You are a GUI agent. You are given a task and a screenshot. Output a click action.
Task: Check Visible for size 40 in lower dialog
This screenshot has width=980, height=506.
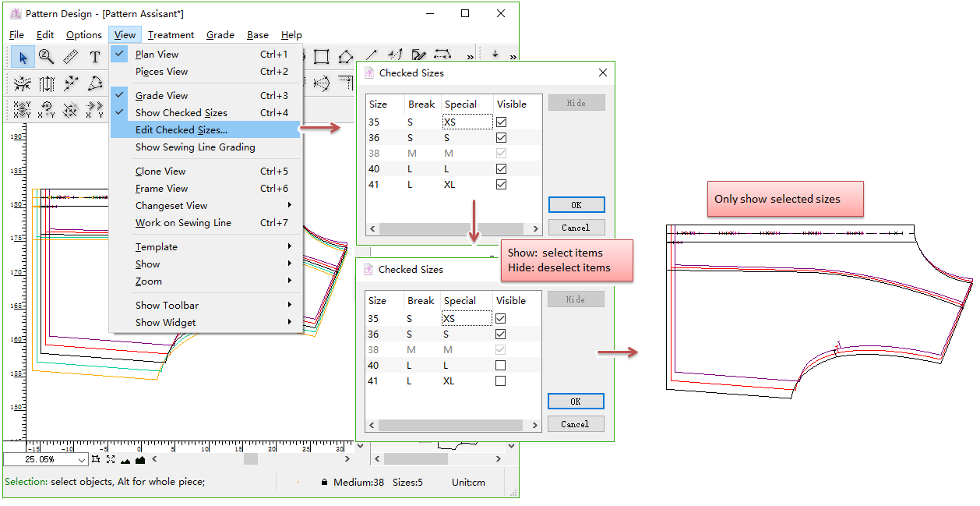(x=500, y=366)
